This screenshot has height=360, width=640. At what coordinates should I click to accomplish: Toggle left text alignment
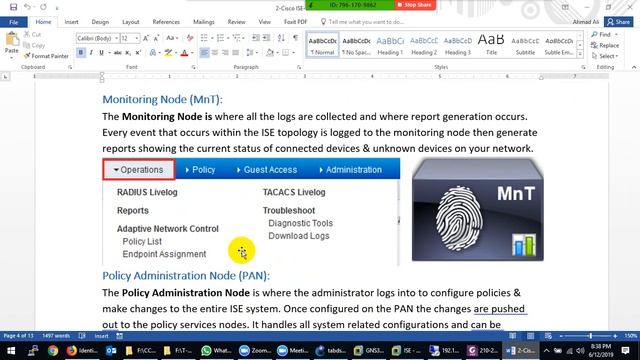204,53
